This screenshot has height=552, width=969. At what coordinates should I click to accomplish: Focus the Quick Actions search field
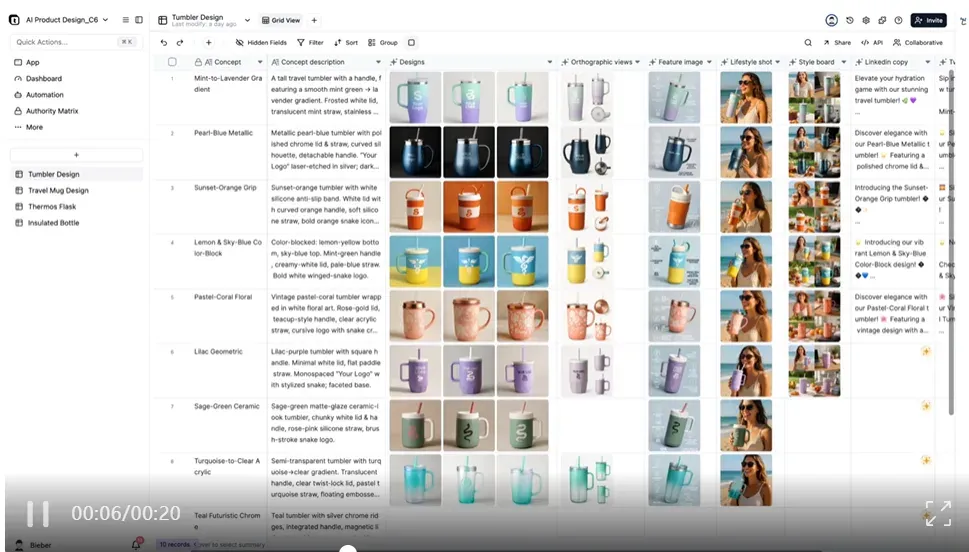pyautogui.click(x=76, y=42)
